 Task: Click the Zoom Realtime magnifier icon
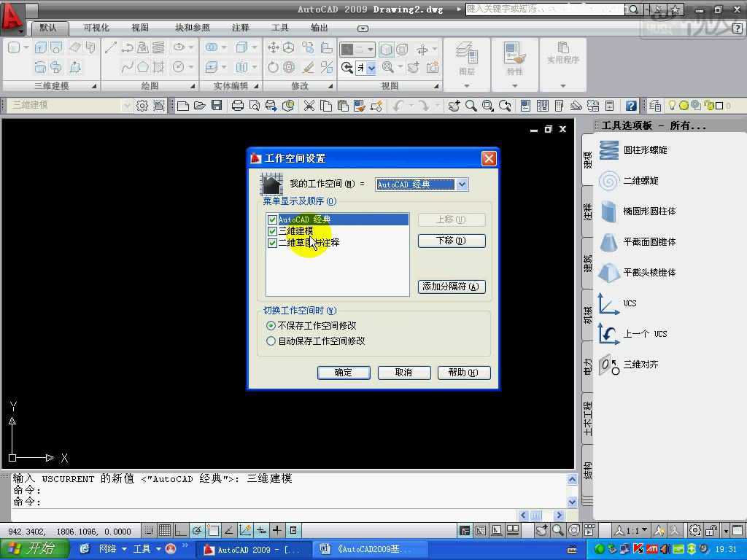pos(471,106)
